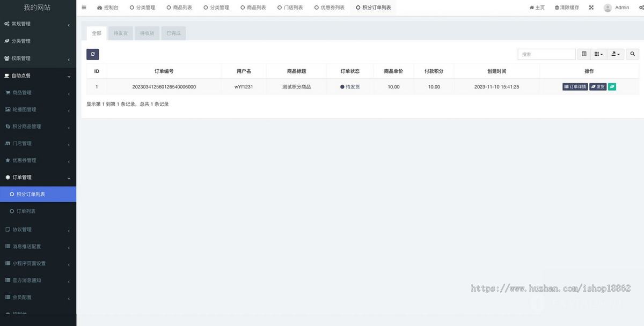The image size is (644, 326).
Task: Open the 控制台 top tab
Action: coord(108,8)
